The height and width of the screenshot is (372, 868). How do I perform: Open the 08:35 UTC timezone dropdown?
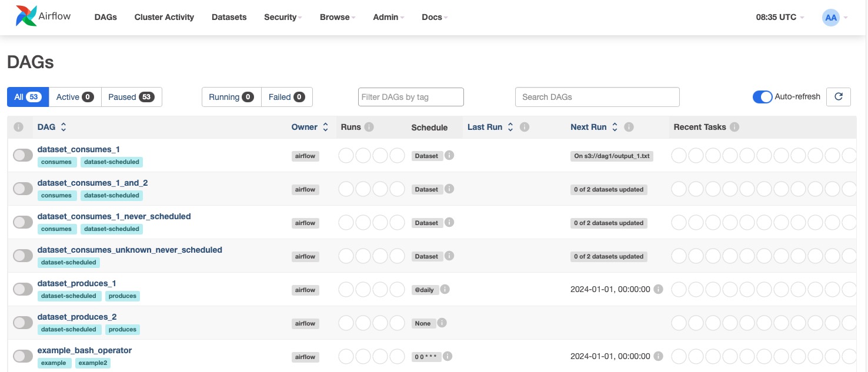coord(779,18)
